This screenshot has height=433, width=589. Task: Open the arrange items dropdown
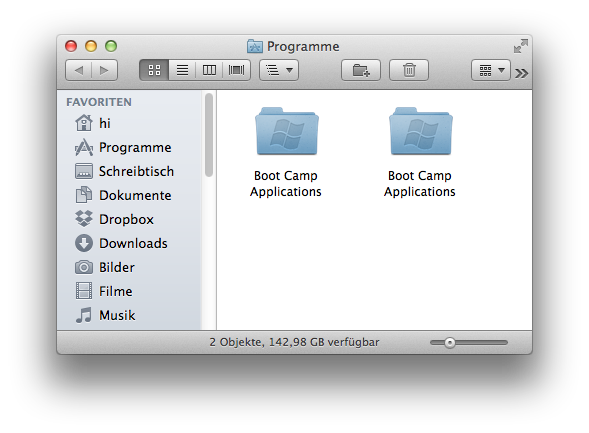point(279,70)
